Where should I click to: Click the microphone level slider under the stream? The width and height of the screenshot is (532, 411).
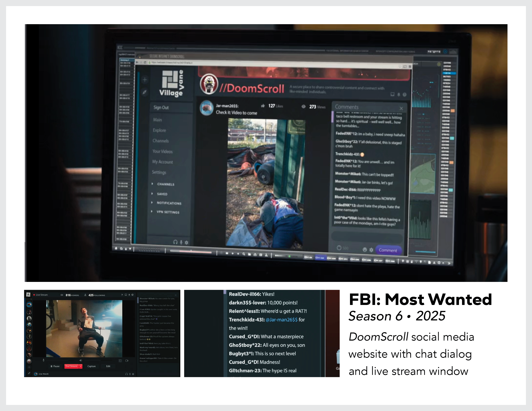60,360
